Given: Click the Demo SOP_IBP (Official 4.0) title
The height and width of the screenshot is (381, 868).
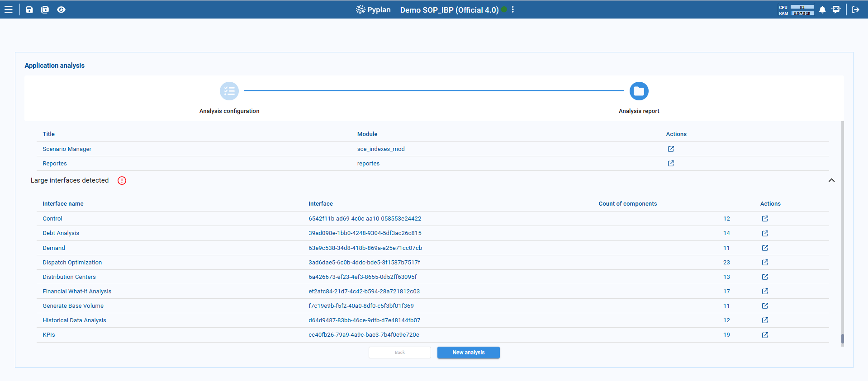Looking at the screenshot, I should pos(450,10).
